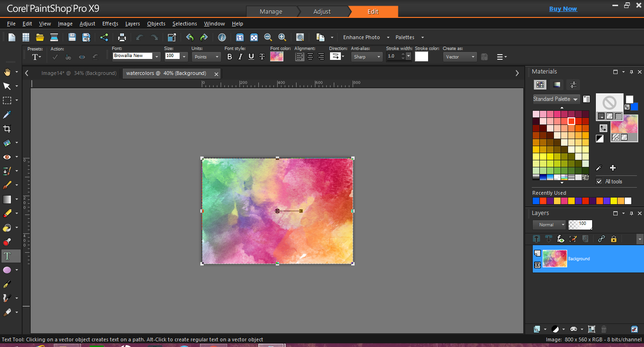Select the Crop tool

[7, 129]
